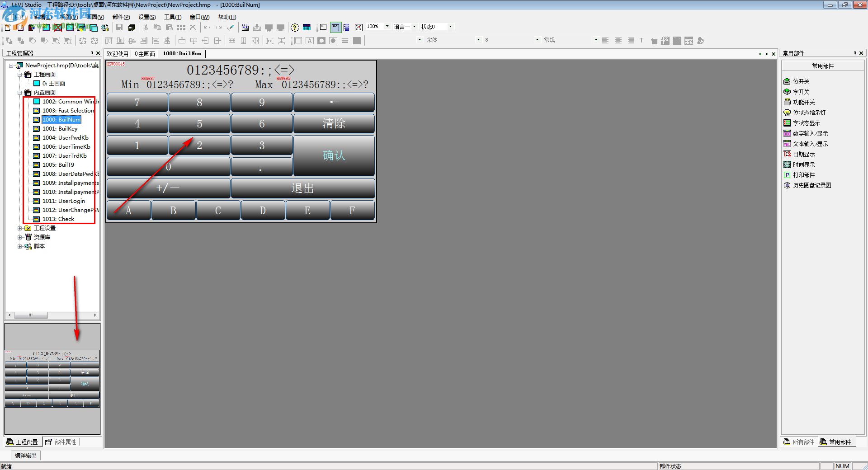Click the compile checkmark icon
The image size is (868, 470).
point(231,28)
